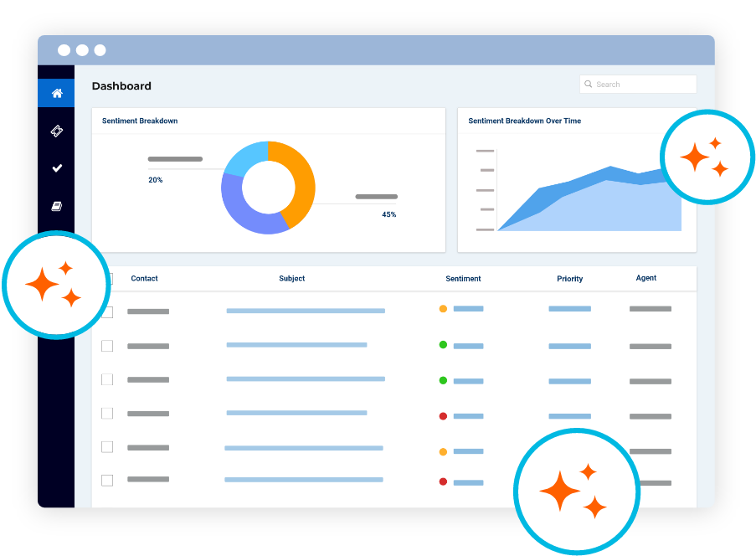
Task: Click the large sparkle badge at bottom
Action: [575, 490]
